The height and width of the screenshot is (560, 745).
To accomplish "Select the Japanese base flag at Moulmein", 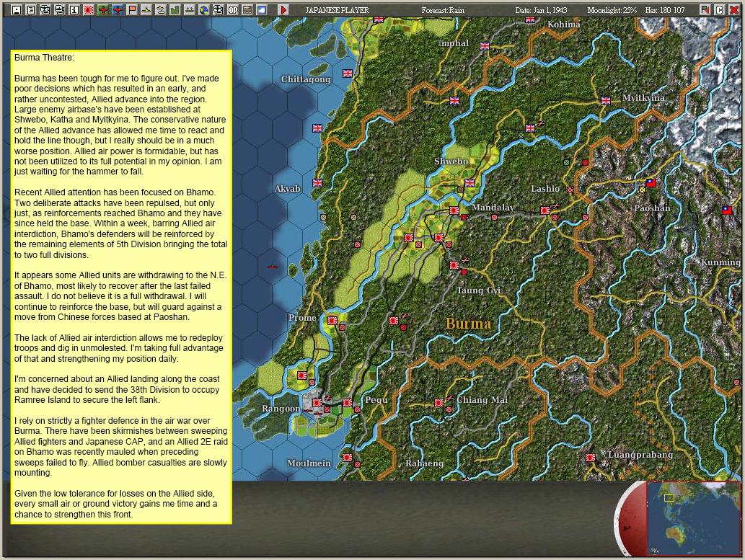I will click(348, 458).
